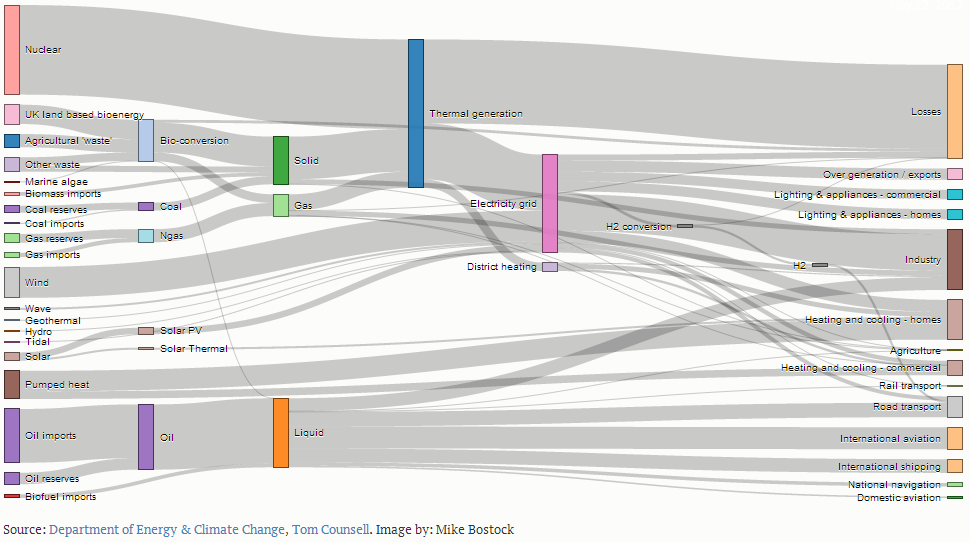Click the Thermal generation label text
The height and width of the screenshot is (542, 970).
(476, 113)
